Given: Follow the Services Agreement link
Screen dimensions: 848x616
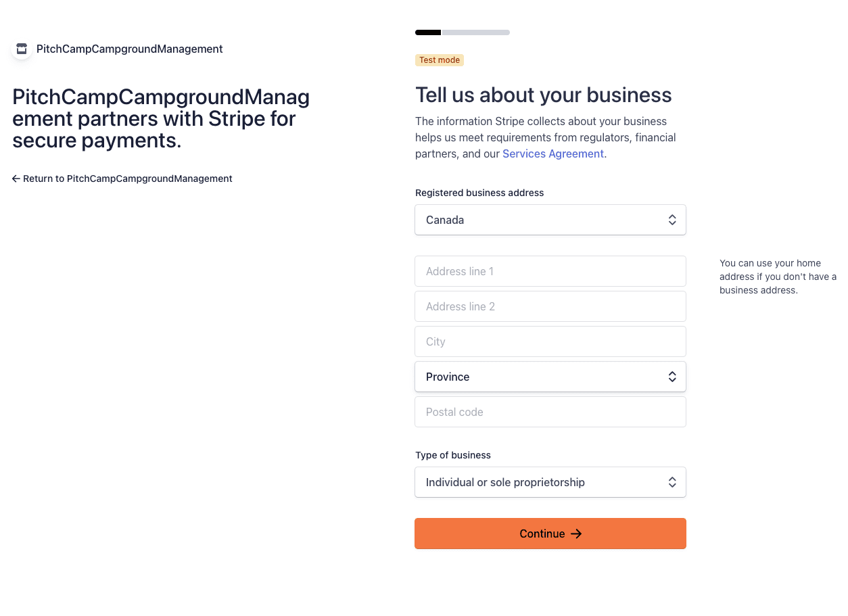Looking at the screenshot, I should (x=553, y=153).
